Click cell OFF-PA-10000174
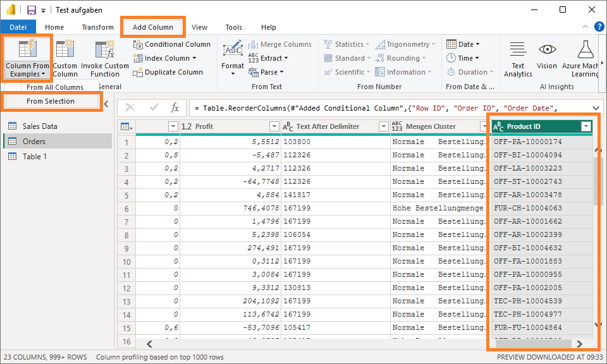The image size is (607, 364). point(542,142)
